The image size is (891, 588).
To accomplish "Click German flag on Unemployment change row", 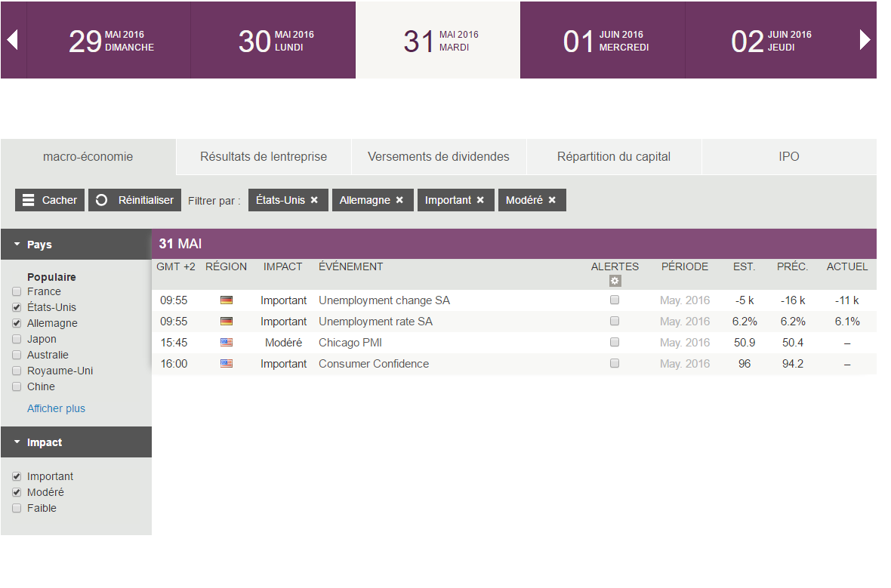I will [227, 300].
